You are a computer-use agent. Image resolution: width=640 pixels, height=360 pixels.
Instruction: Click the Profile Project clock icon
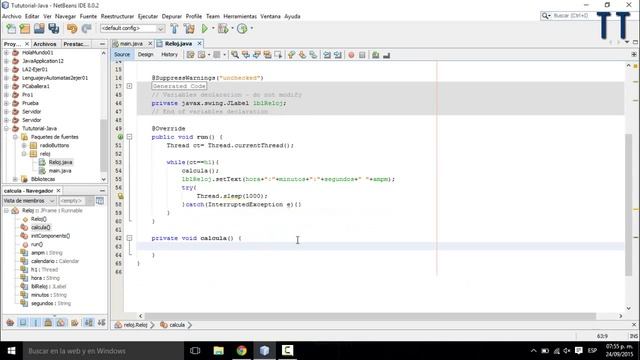pyautogui.click(x=242, y=29)
